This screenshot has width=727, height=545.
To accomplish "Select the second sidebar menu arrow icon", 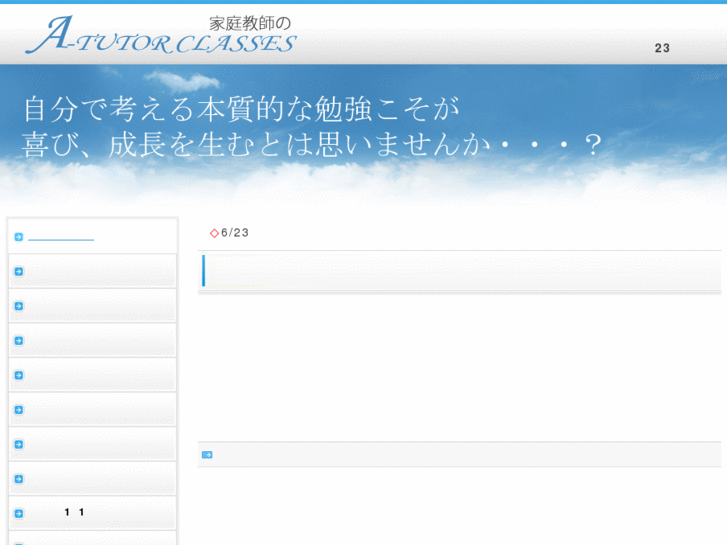I will (19, 271).
